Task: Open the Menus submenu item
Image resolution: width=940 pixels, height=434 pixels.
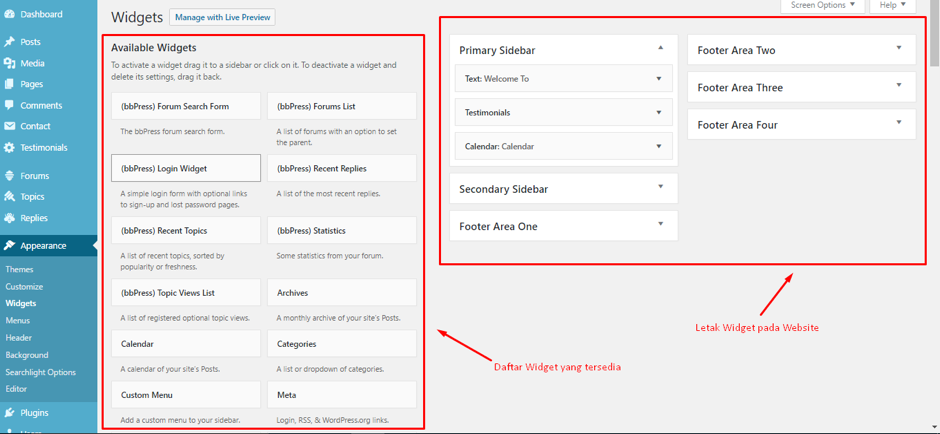Action: click(18, 321)
